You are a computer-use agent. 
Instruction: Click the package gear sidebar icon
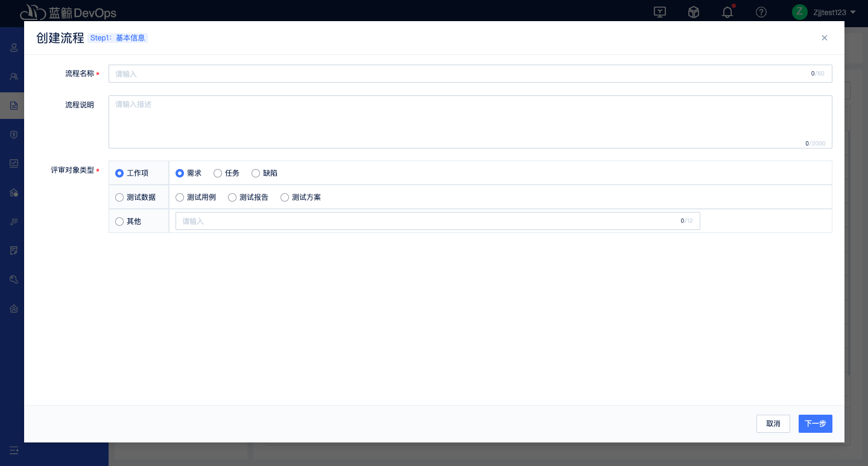14,193
